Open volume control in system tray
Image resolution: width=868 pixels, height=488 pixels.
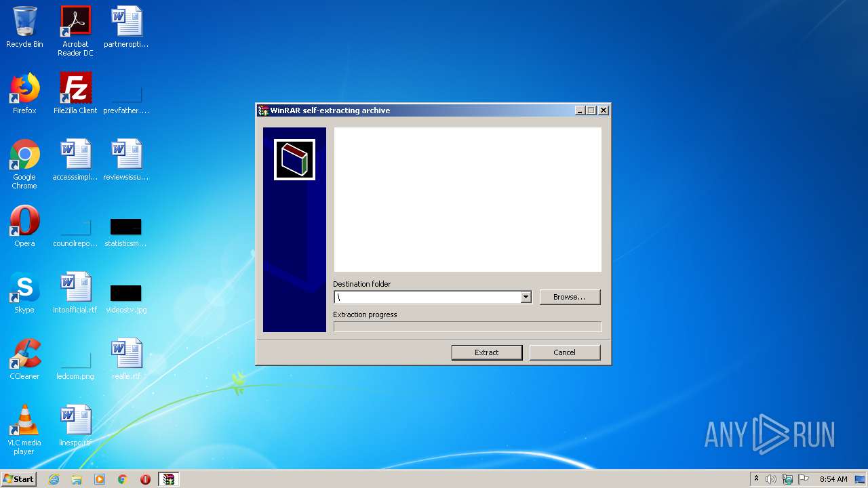(x=771, y=479)
